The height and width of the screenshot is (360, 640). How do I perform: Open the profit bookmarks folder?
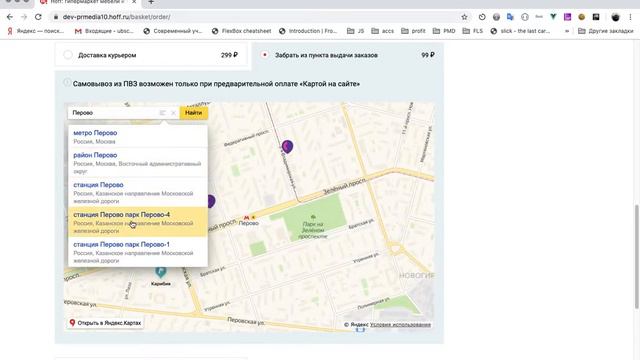tap(413, 31)
